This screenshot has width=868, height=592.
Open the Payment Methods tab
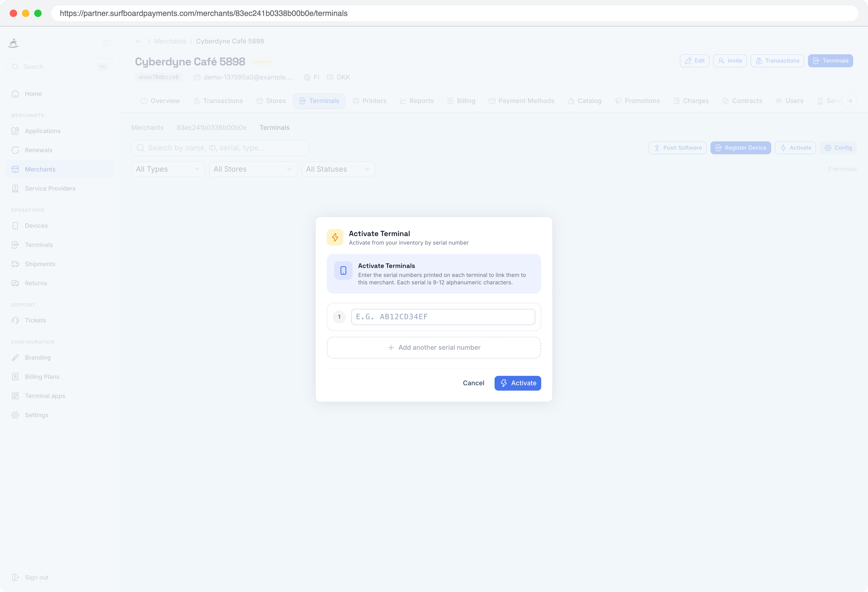click(521, 101)
